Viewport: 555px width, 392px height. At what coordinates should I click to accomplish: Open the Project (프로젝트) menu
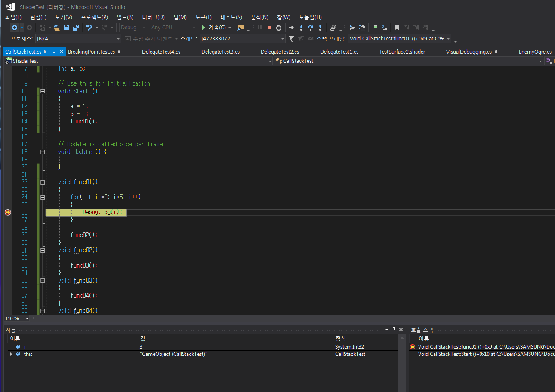click(94, 17)
